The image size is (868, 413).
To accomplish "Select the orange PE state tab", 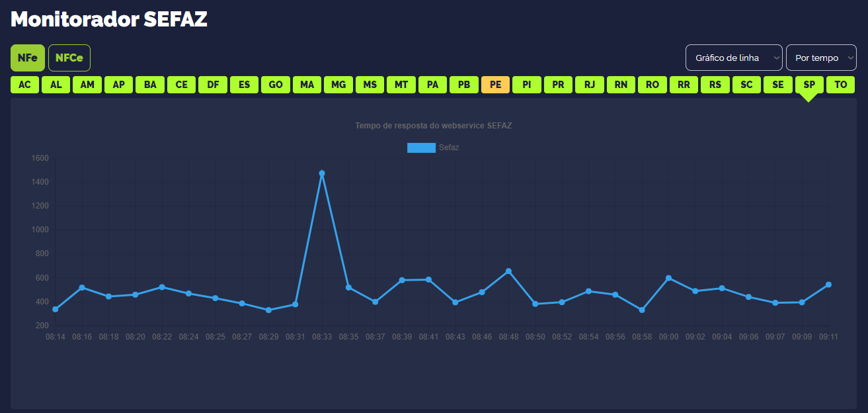I will point(496,85).
